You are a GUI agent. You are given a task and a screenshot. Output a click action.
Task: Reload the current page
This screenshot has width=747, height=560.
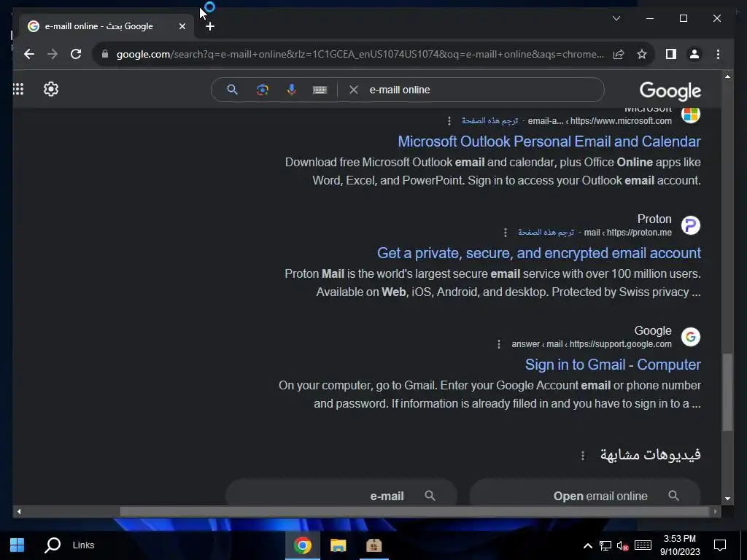coord(76,54)
